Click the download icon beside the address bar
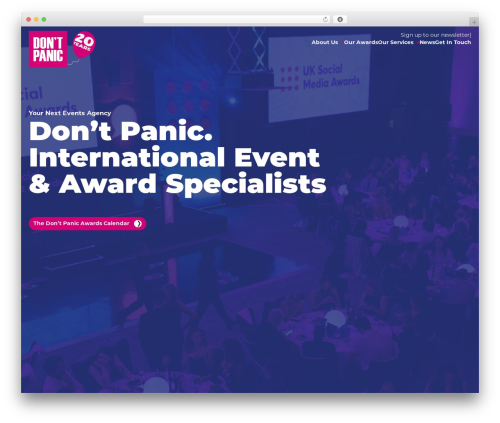Screen dimensions: 500x423 340,20
